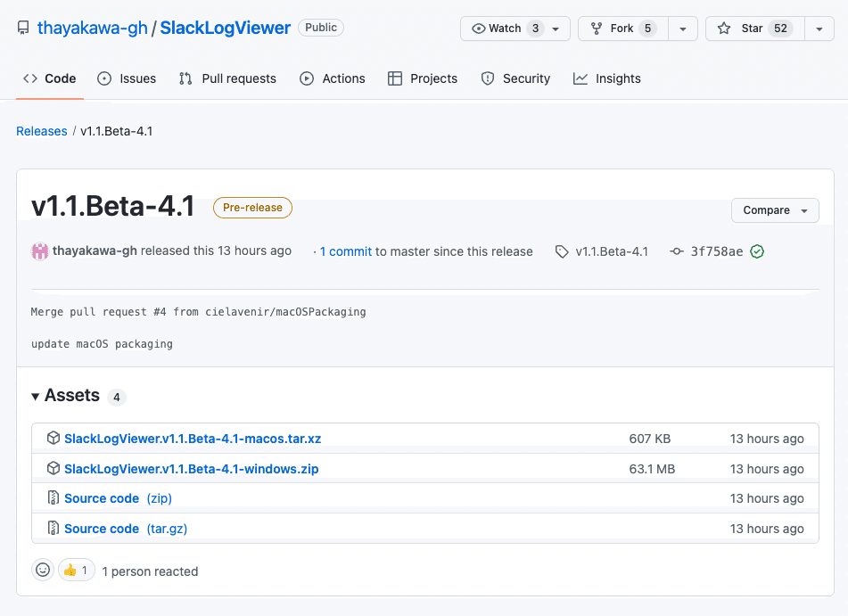Viewport: 848px width, 616px height.
Task: Click the Pre-release label badge
Action: pyautogui.click(x=252, y=208)
